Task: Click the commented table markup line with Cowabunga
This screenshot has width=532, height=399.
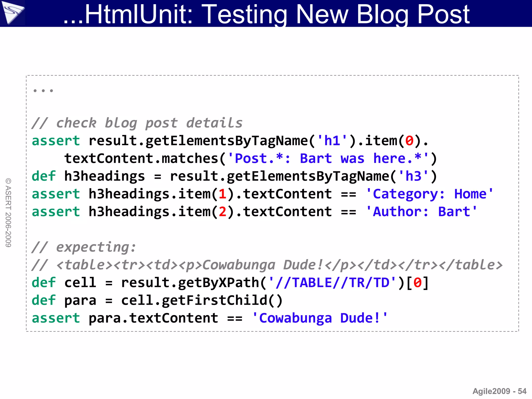Action: [267, 265]
